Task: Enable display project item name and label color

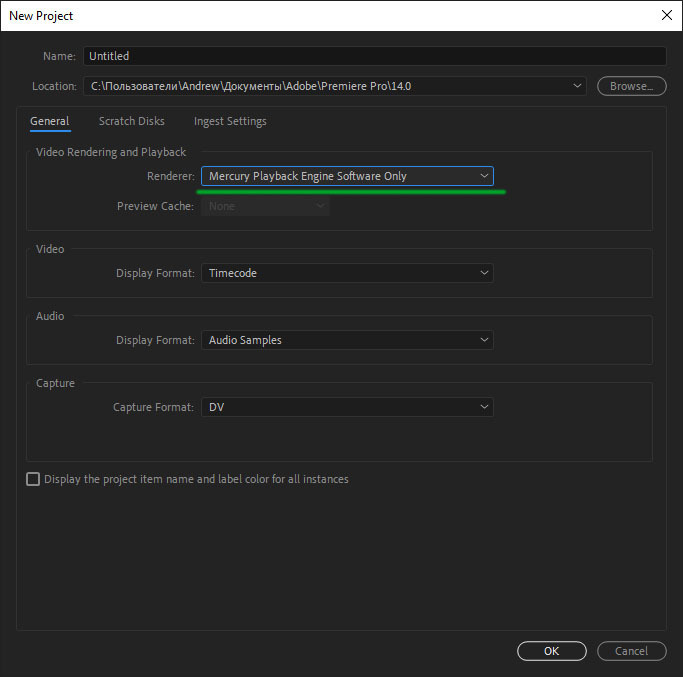Action: tap(33, 479)
